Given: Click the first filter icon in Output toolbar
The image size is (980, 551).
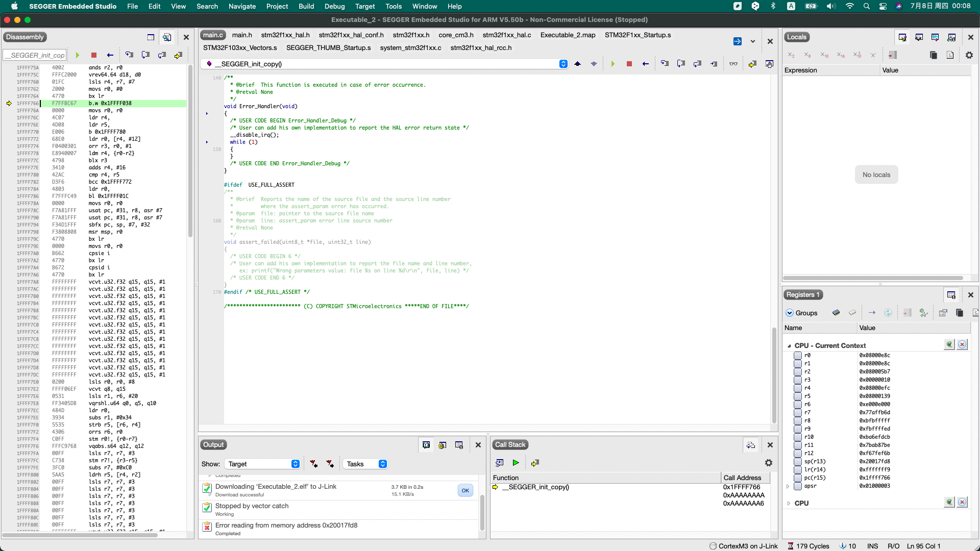Looking at the screenshot, I should pos(314,464).
